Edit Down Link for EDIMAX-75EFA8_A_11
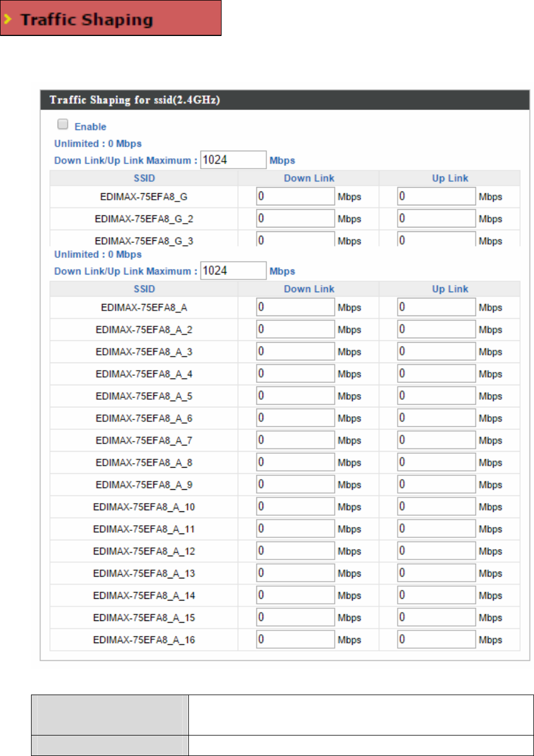This screenshot has height=756, width=534. (x=296, y=529)
